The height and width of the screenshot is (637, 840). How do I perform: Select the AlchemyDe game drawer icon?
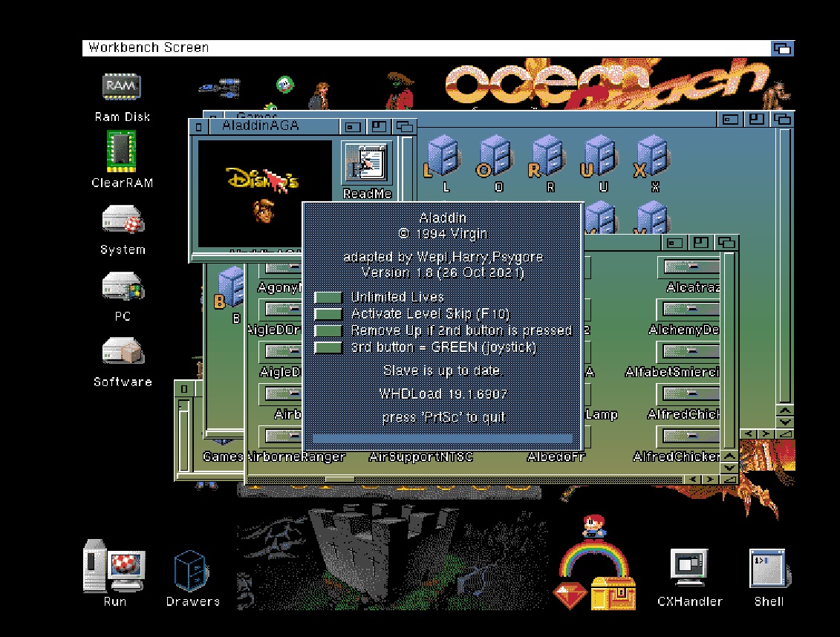[688, 309]
